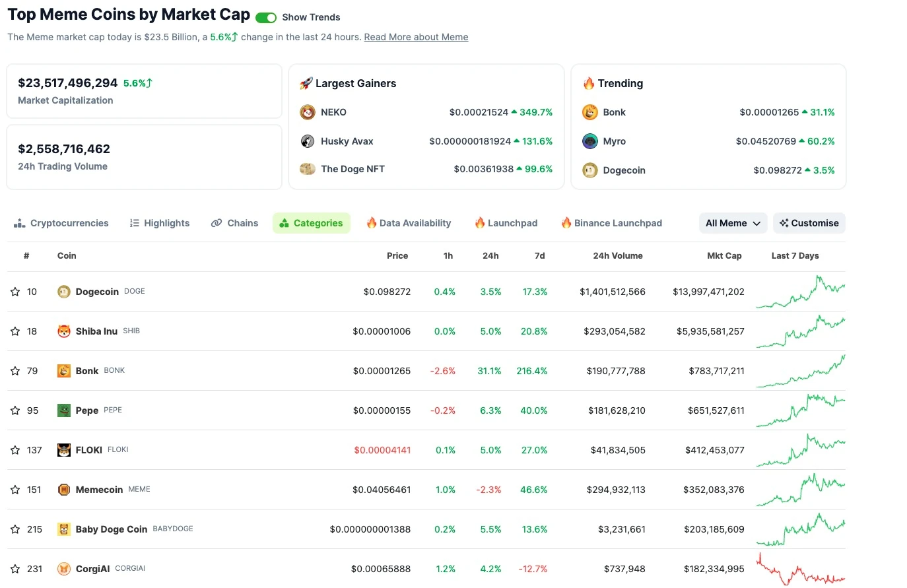Click the Dogecoin coin icon in table
The height and width of the screenshot is (588, 907).
coord(64,292)
